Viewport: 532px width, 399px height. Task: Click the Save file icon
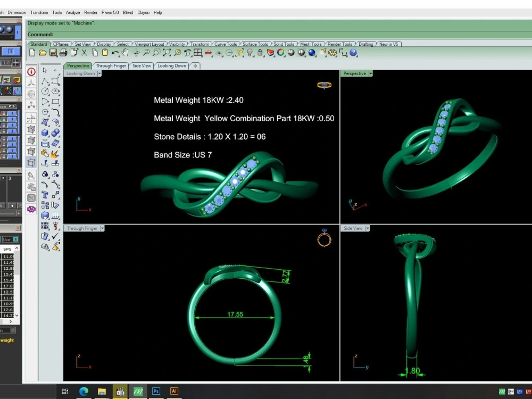53,53
